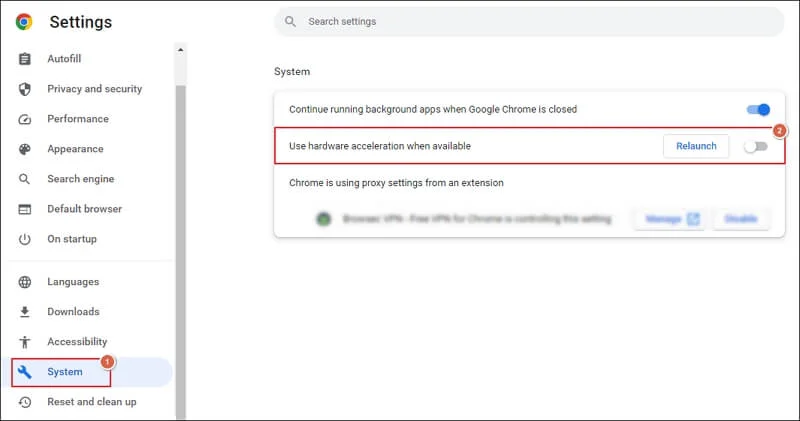
Task: Click the Privacy and security shield icon
Action: pyautogui.click(x=24, y=89)
